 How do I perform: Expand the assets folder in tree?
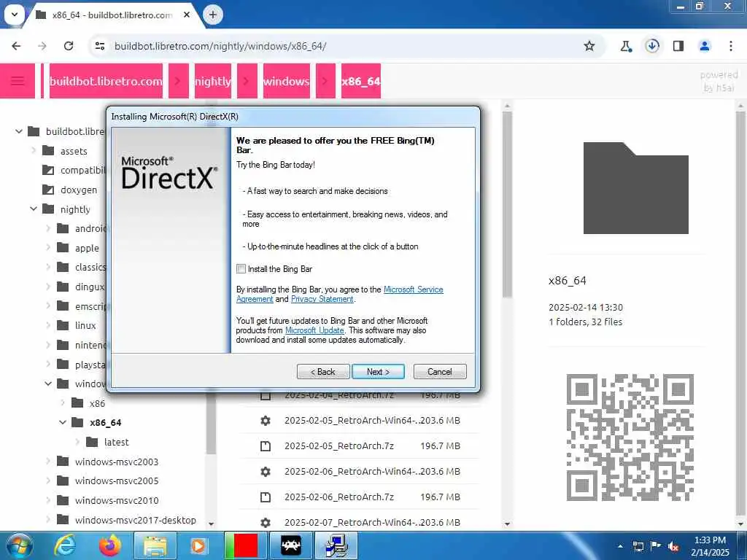(34, 151)
